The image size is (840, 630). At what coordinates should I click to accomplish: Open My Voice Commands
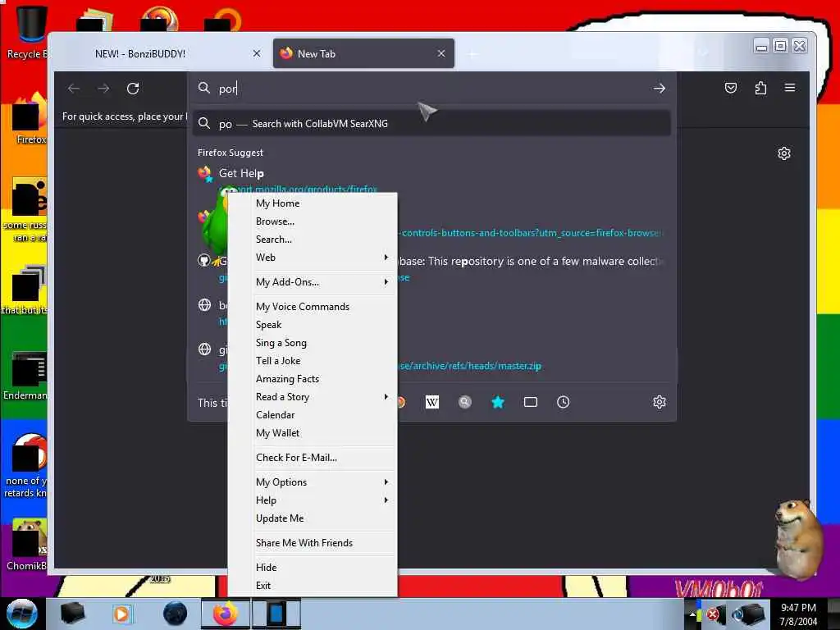tap(313, 307)
